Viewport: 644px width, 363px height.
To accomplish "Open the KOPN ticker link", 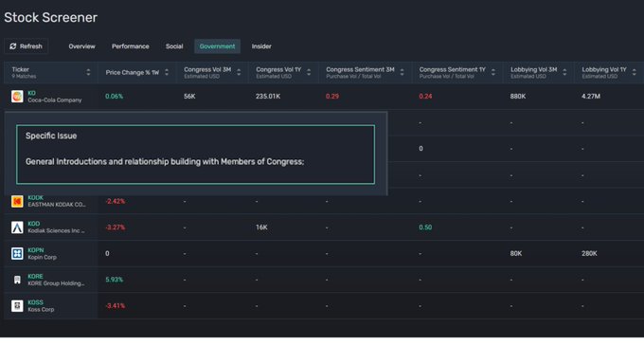I will (x=36, y=250).
